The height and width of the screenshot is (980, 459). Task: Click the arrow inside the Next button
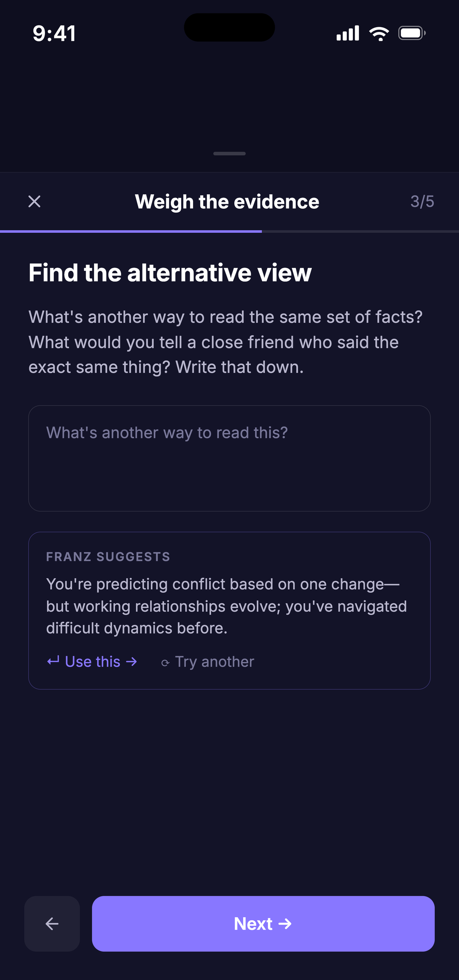(285, 924)
